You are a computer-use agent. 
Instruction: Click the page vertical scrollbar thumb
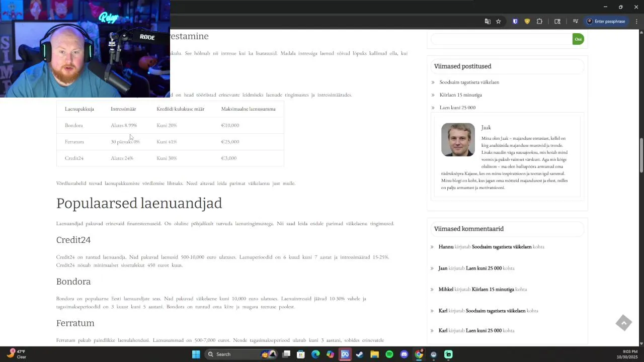click(641, 154)
